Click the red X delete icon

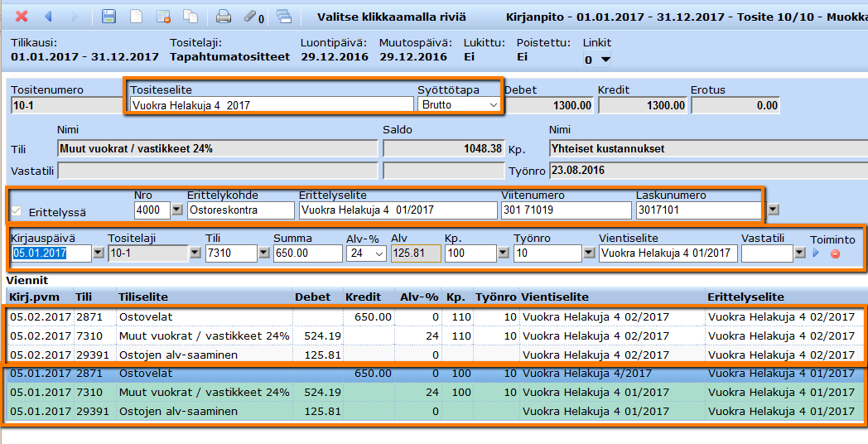(22, 16)
